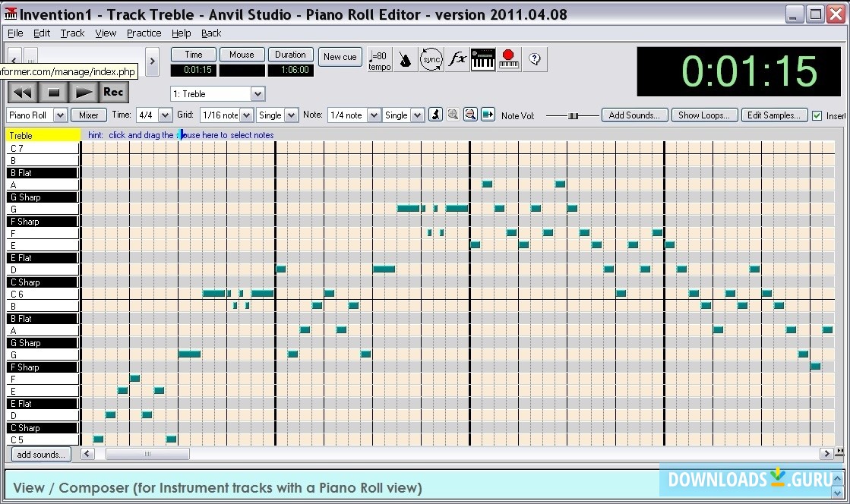Open the Mixer
The width and height of the screenshot is (850, 504).
point(88,115)
